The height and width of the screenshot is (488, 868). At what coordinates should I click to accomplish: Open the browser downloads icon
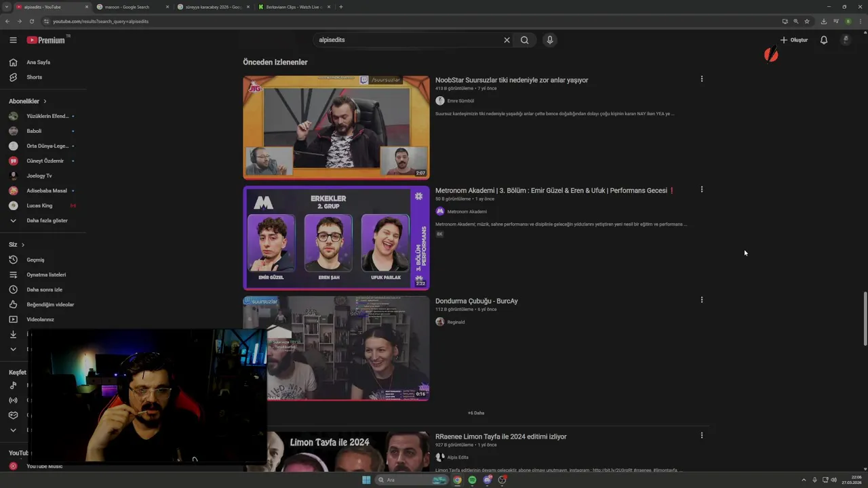(824, 21)
